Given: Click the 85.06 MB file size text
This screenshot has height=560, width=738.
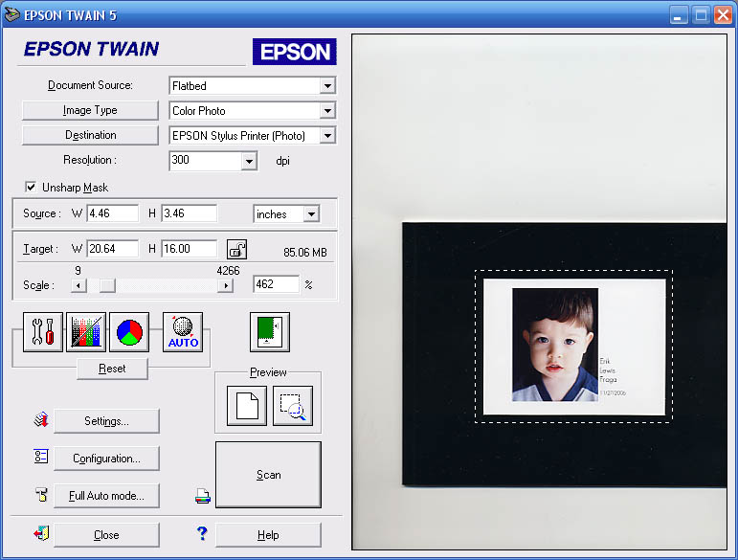Looking at the screenshot, I should (305, 252).
